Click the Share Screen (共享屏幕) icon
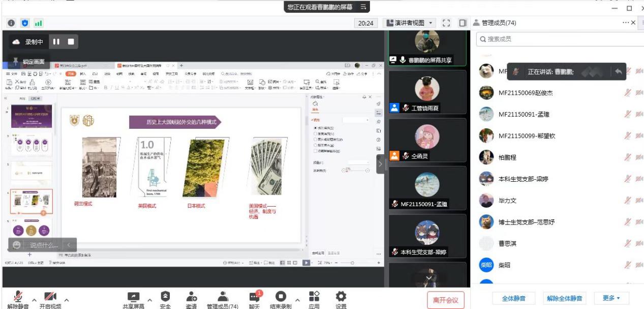 pos(133,297)
